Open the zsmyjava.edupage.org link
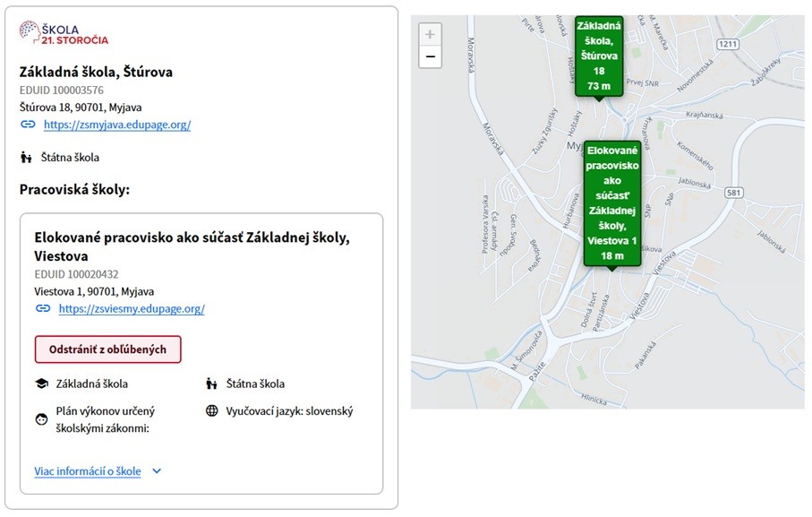Screen dimensions: 812x517 [x=117, y=125]
